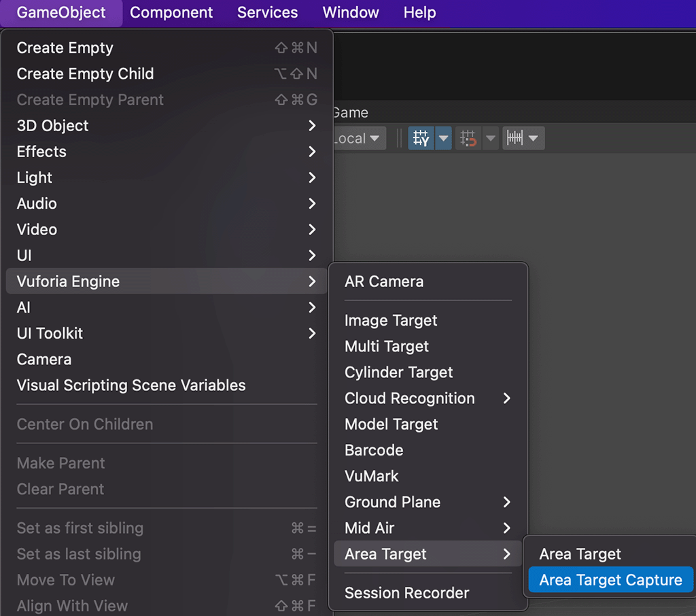
Task: Expand the Audio submenu
Action: click(x=167, y=203)
